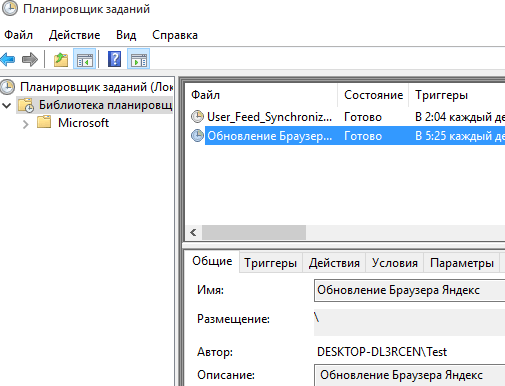Click the horizontal scrollbar thumb
505x386 pixels.
pyautogui.click(x=254, y=232)
